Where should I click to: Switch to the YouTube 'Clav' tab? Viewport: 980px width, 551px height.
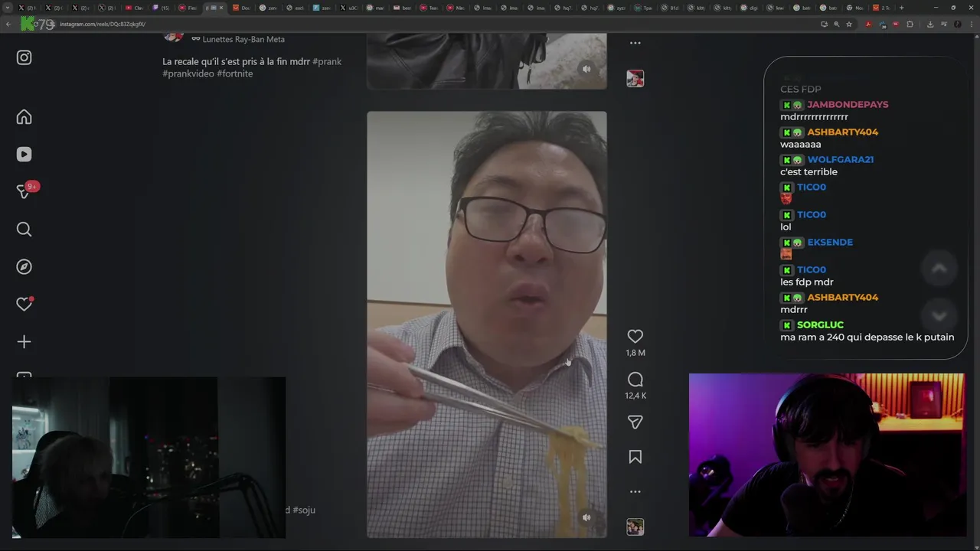tap(135, 8)
